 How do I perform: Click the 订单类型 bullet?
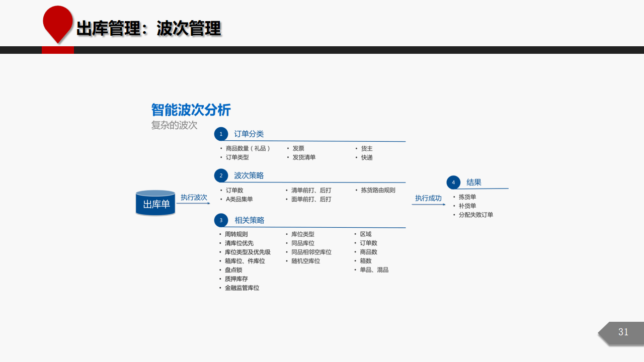[x=237, y=157]
